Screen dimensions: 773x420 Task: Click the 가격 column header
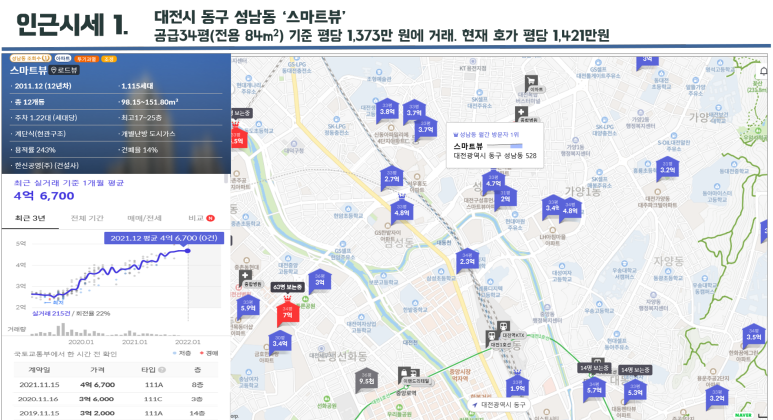(x=97, y=370)
